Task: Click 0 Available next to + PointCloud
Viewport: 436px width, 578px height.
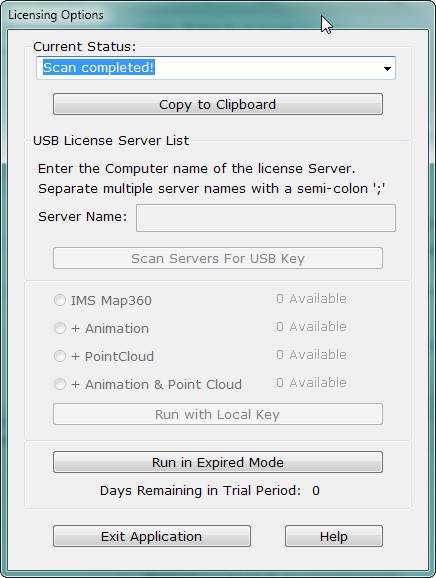Action: pyautogui.click(x=311, y=355)
